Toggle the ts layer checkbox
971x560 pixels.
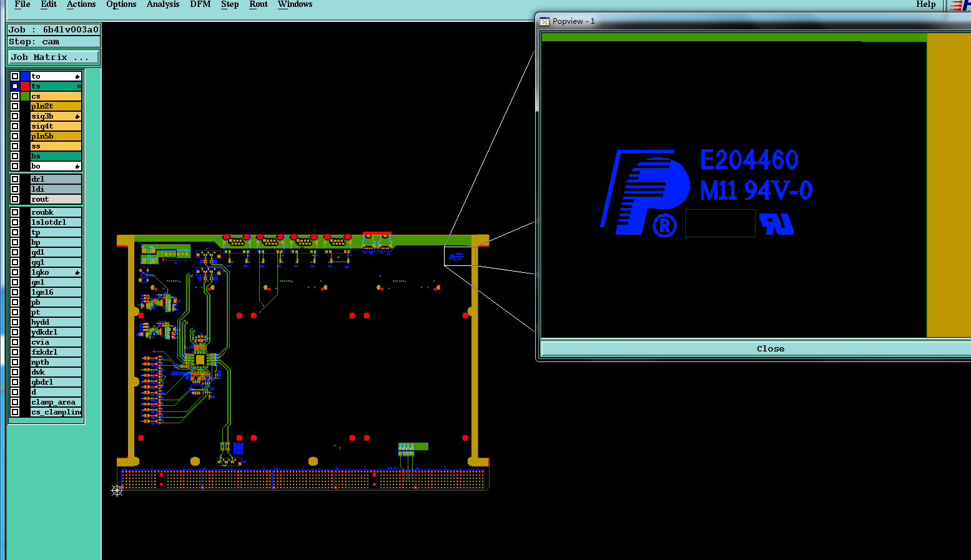15,86
